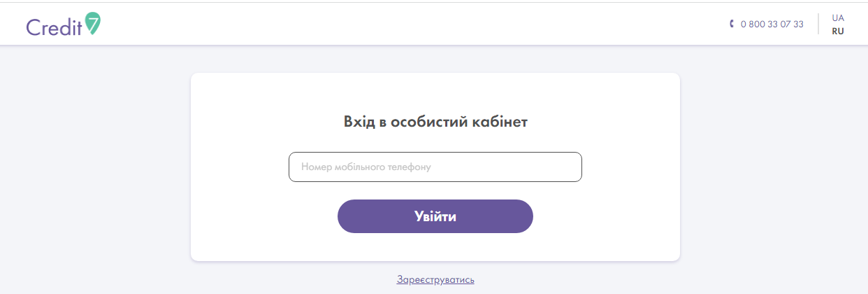
Task: Switch language to UA
Action: (838, 17)
